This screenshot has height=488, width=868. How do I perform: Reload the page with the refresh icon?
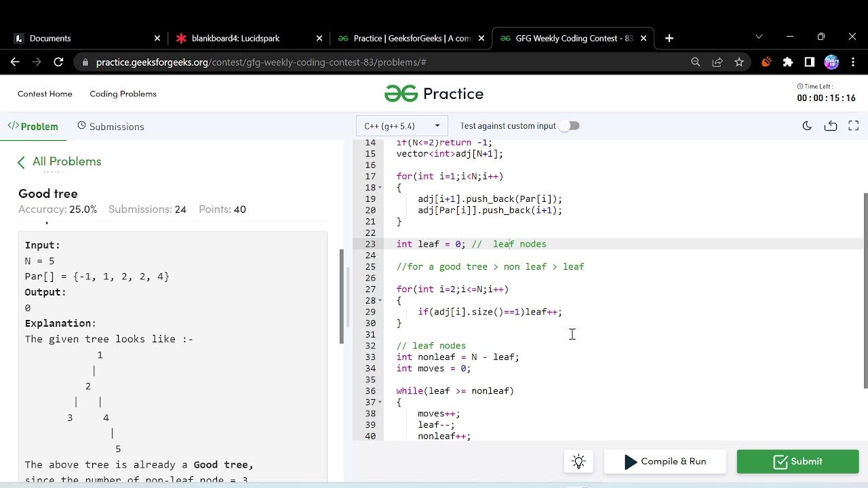pyautogui.click(x=58, y=62)
